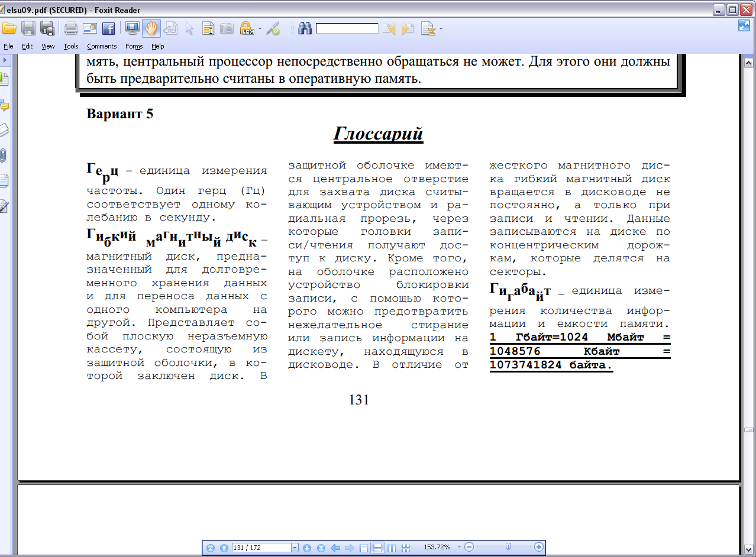
Task: Share to Facebook with the toolbar icon
Action: coord(108,28)
